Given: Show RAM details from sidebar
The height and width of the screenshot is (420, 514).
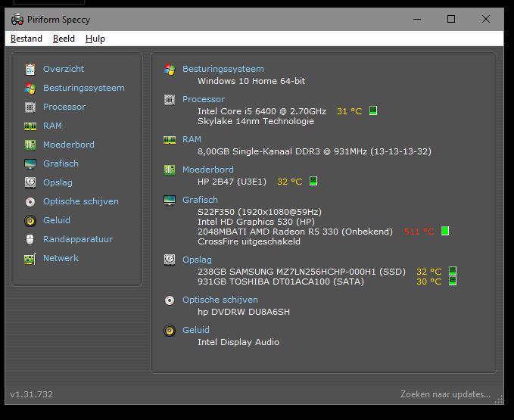Looking at the screenshot, I should [52, 126].
